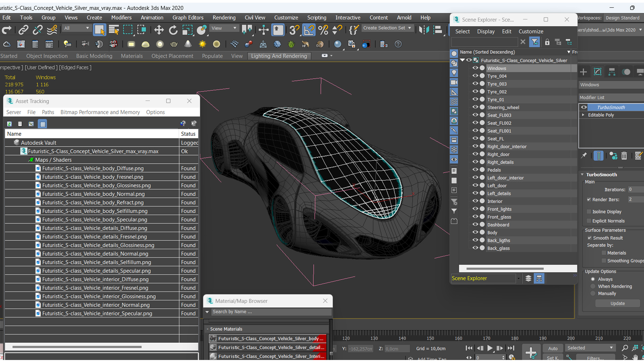Click the Mirror tool icon

424,30
